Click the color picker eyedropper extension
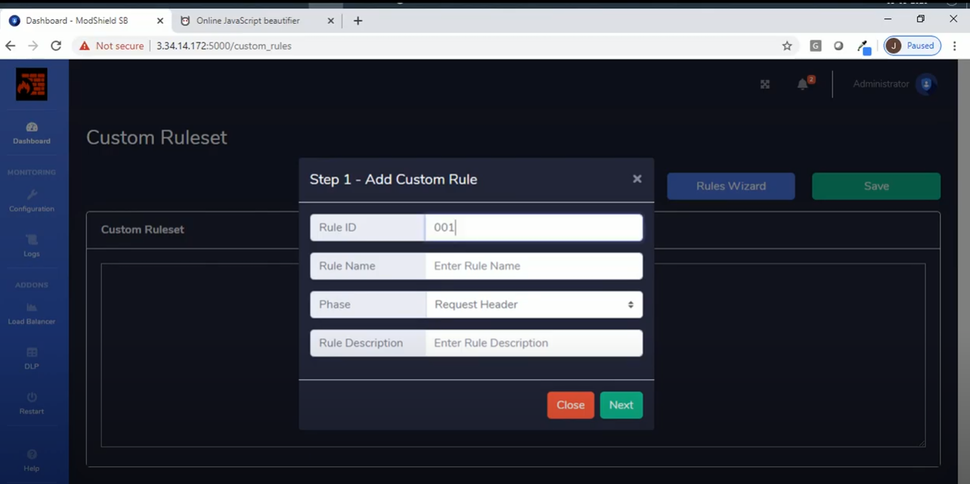This screenshot has height=484, width=970. [863, 46]
